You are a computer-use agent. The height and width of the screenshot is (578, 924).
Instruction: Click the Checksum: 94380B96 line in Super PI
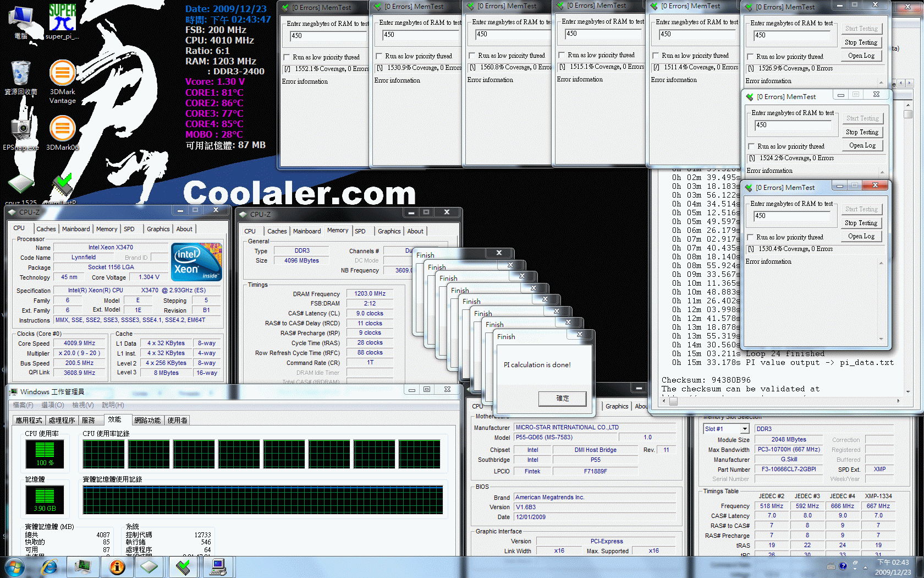706,380
